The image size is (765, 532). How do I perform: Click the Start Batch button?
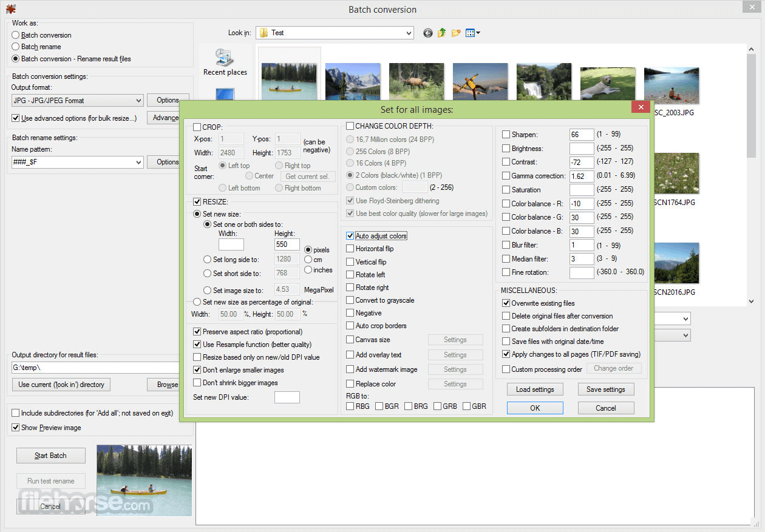tap(51, 456)
